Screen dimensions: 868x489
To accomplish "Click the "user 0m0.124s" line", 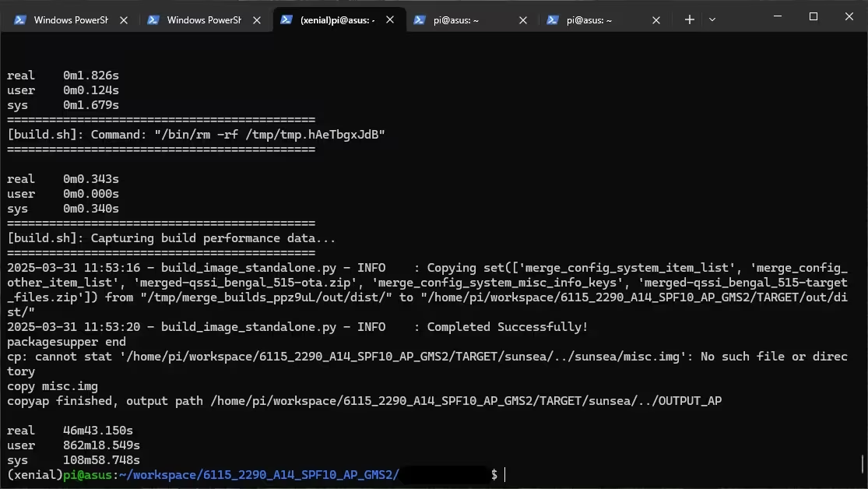I will pos(62,90).
